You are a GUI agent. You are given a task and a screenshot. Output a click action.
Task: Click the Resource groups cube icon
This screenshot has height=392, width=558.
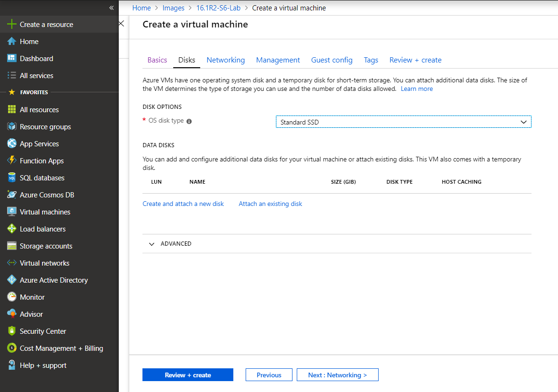(12, 126)
